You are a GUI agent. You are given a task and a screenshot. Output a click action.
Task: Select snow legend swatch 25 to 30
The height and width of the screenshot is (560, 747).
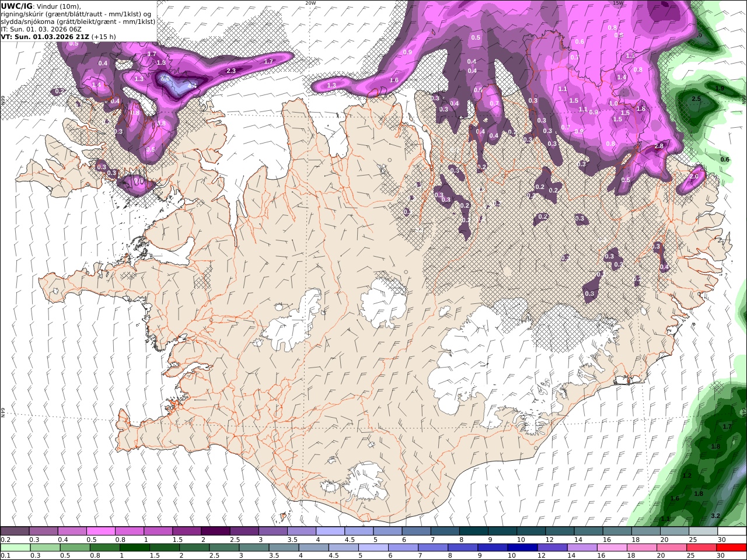click(703, 531)
